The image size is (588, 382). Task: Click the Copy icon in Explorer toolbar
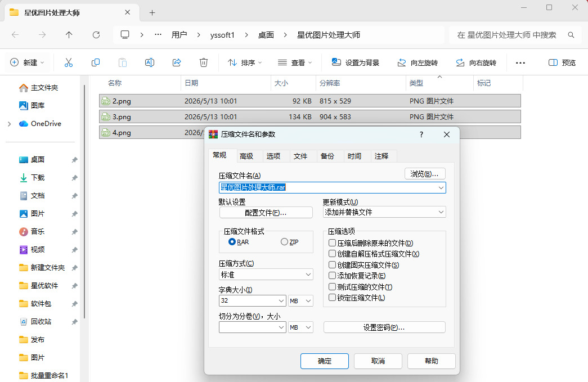96,62
